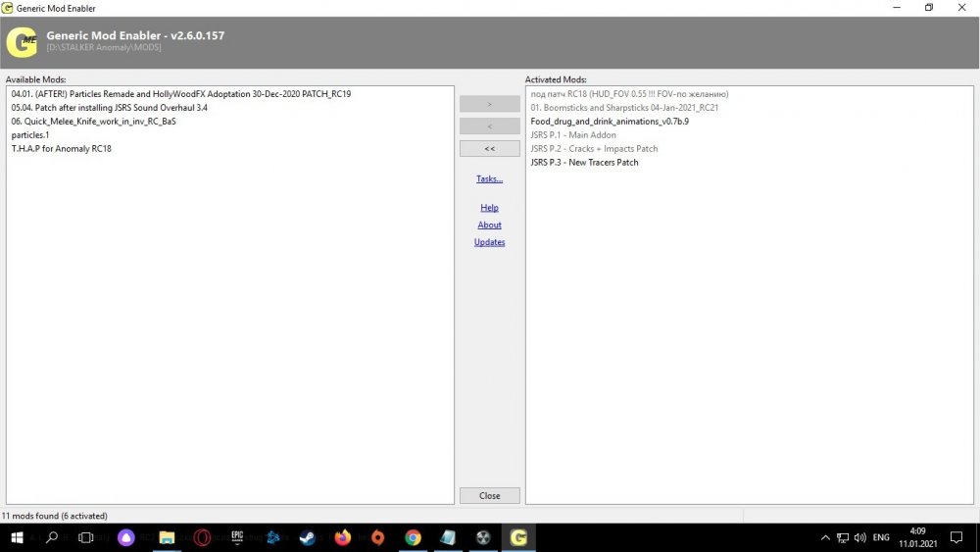Open Origin from the taskbar
Image resolution: width=980 pixels, height=552 pixels.
[378, 537]
